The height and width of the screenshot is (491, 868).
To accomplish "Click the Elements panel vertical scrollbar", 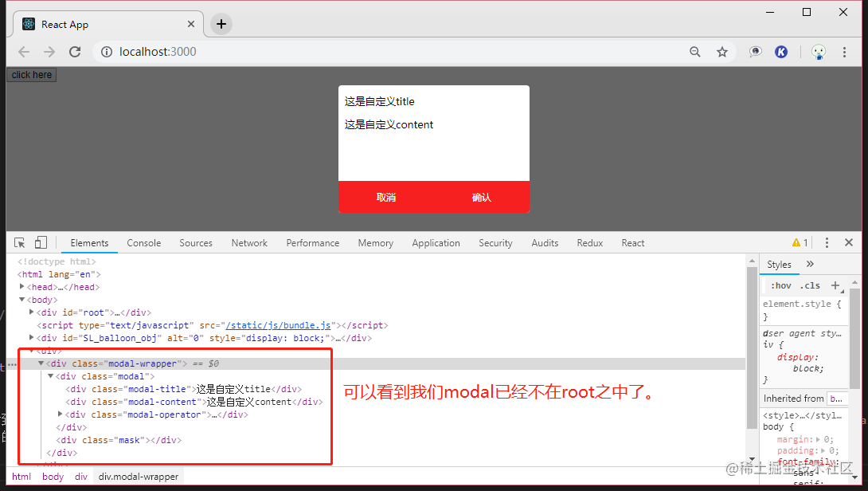I will coord(751,348).
